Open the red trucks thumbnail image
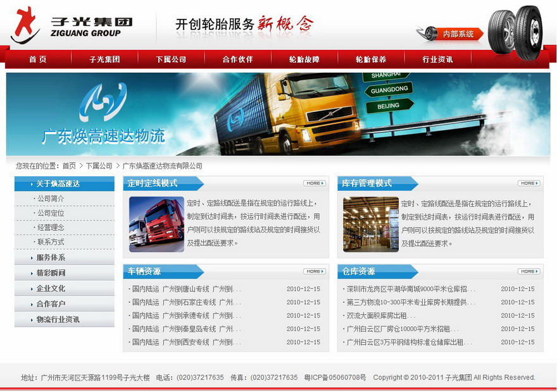Screen dimensions: 557x392 coord(157,224)
